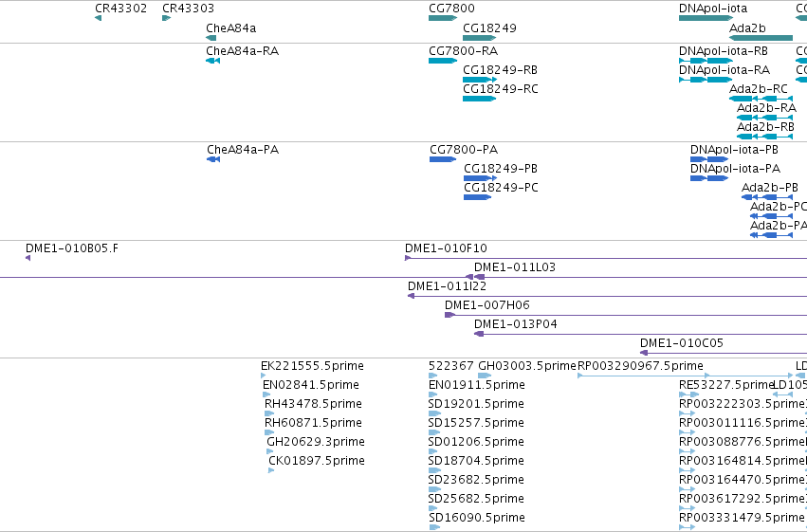This screenshot has width=807, height=532.
Task: Select the DNApol-iota-PB protein label
Action: [x=734, y=150]
